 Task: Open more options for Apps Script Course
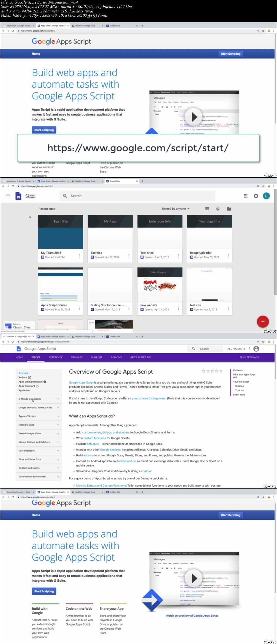(x=79, y=308)
